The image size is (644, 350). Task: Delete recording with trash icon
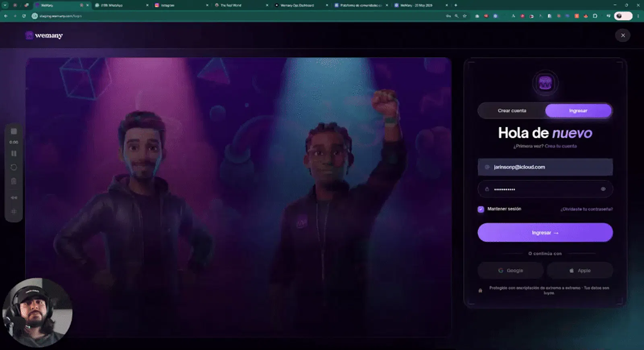pyautogui.click(x=14, y=182)
